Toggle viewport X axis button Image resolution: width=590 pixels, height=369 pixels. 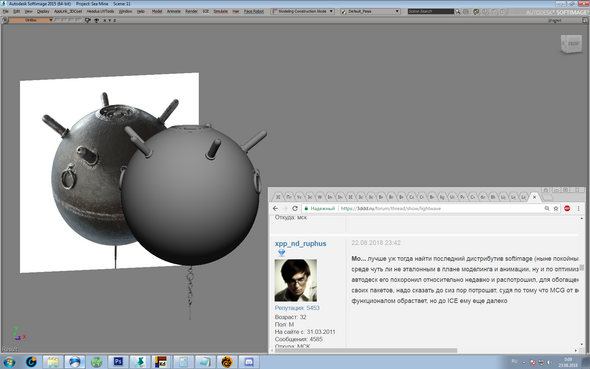coord(105,21)
